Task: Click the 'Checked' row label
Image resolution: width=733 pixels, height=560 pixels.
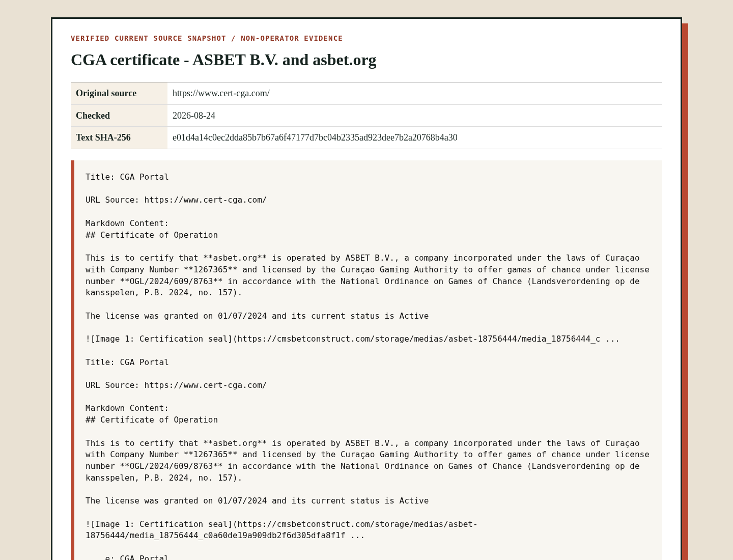Action: (93, 116)
